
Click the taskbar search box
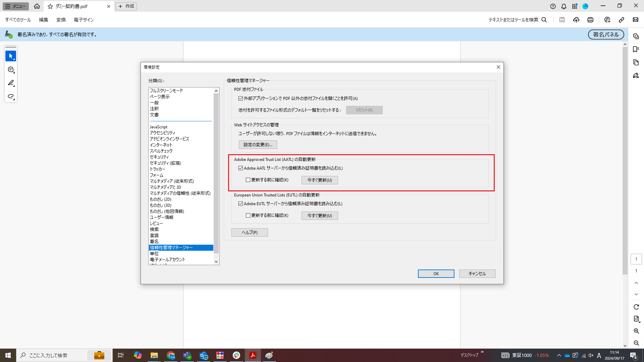click(64, 355)
